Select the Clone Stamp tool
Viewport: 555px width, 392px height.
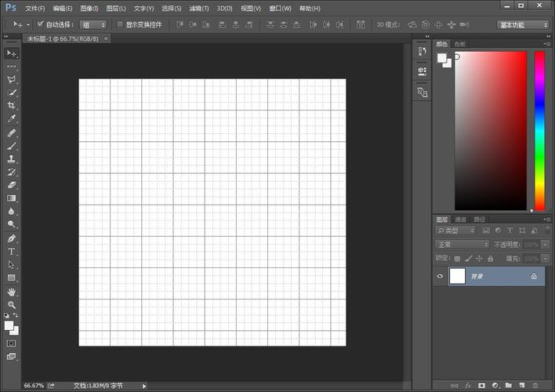(x=12, y=158)
